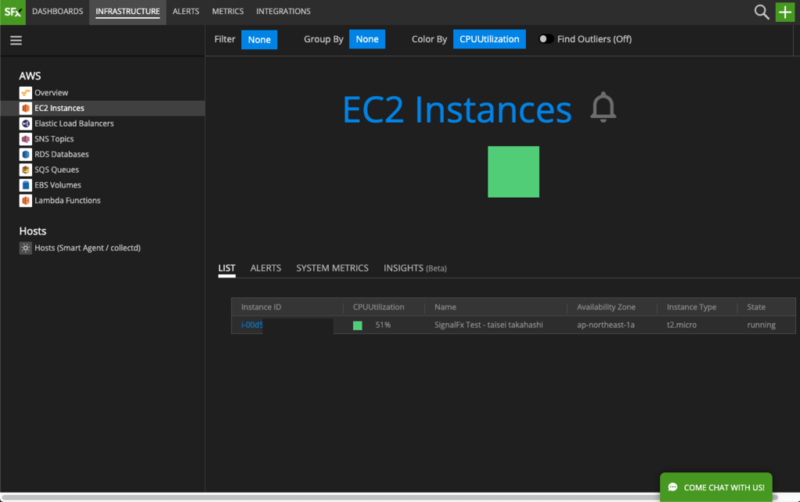
Task: Sort by Availability Zone column header
Action: 606,307
